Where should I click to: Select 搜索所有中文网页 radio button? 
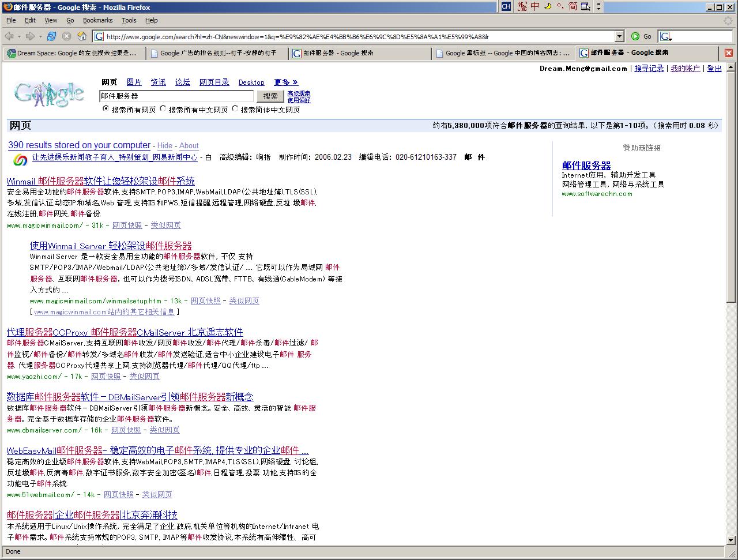pyautogui.click(x=163, y=109)
